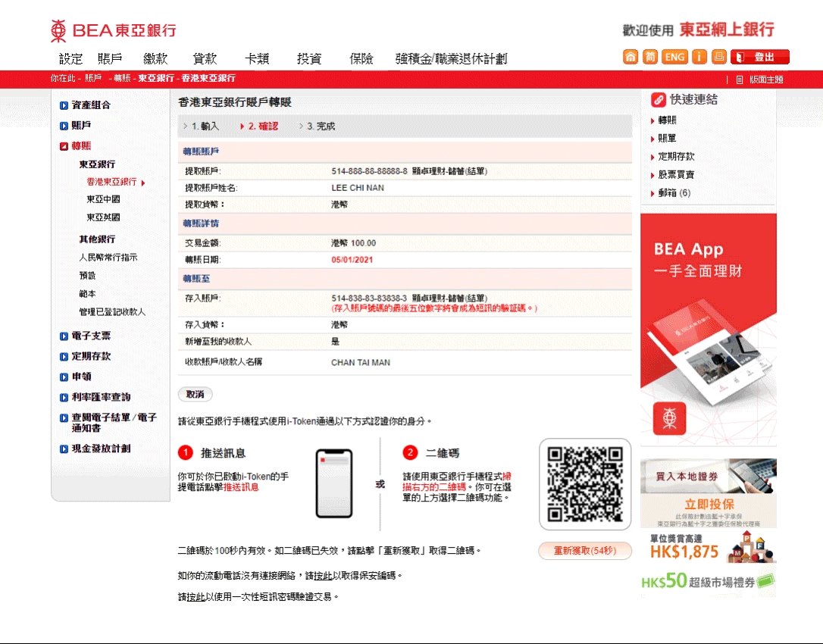This screenshot has width=823, height=644.
Task: Refresh the QR code with 重新獲取
Action: pos(585,551)
